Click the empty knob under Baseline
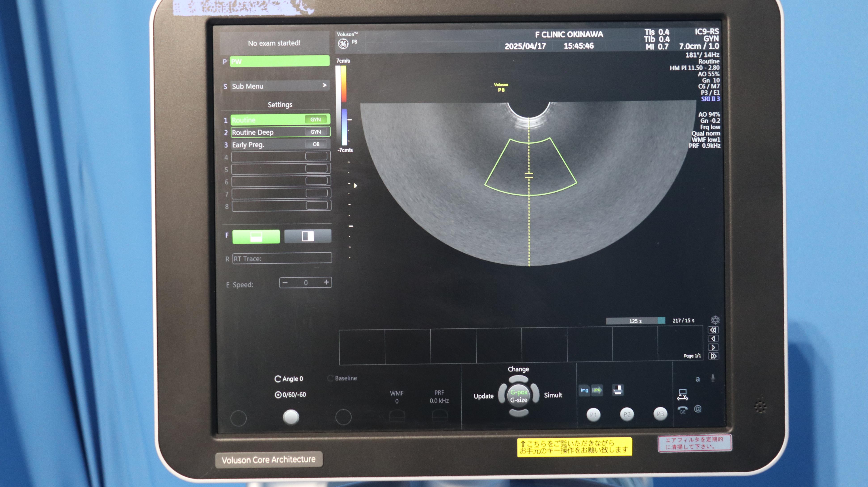The height and width of the screenshot is (487, 868). tap(343, 417)
